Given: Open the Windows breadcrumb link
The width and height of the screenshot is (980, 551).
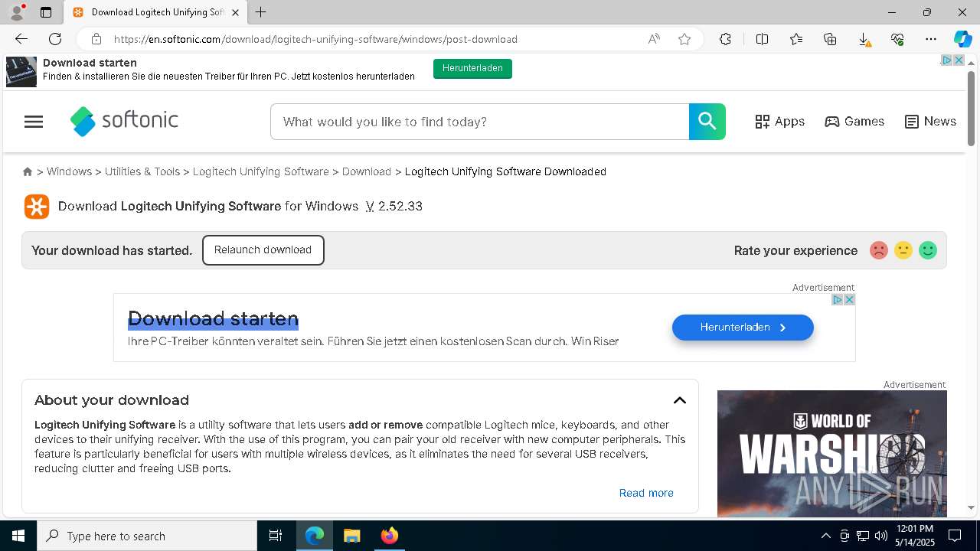Looking at the screenshot, I should tap(69, 171).
